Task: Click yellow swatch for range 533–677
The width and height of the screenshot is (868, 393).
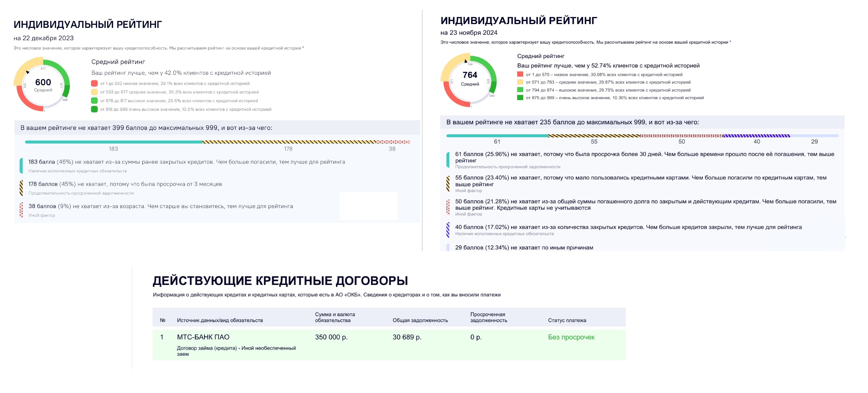Action: pos(94,92)
